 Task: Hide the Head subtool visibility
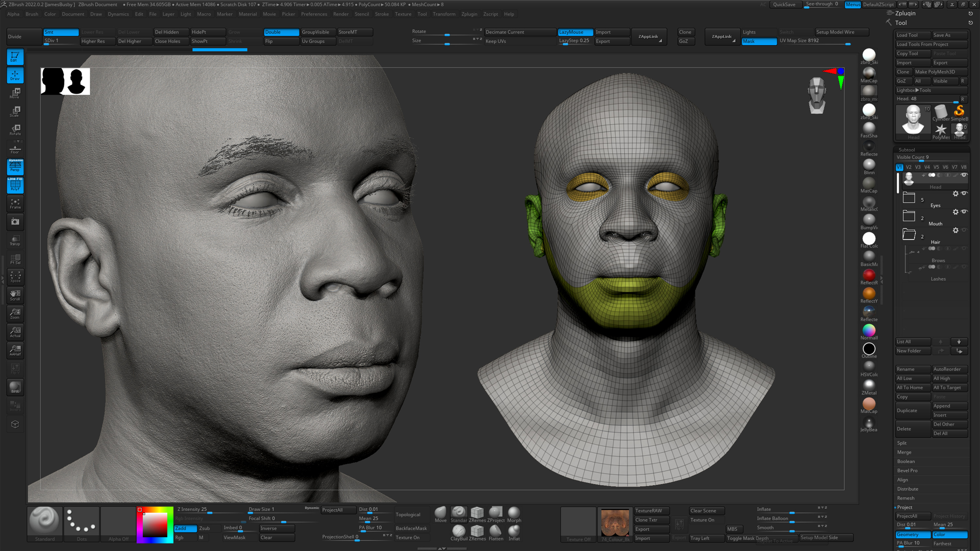coord(964,175)
